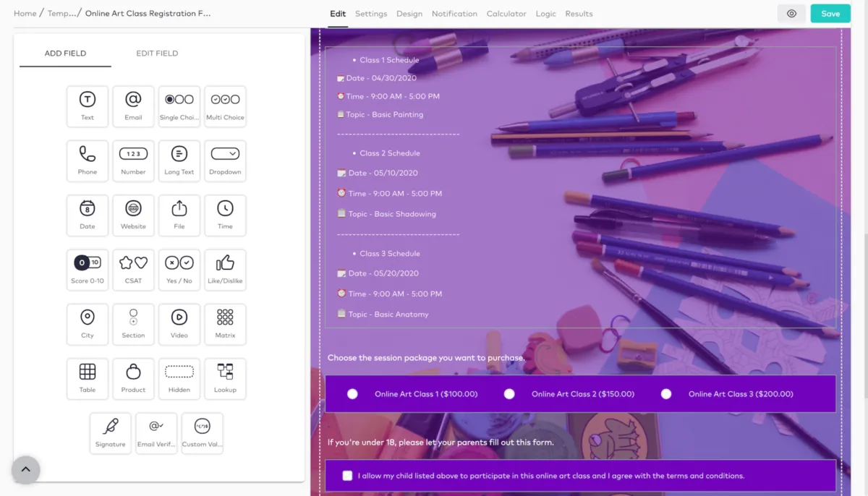Add an Email field
This screenshot has width=868, height=496.
tap(133, 106)
